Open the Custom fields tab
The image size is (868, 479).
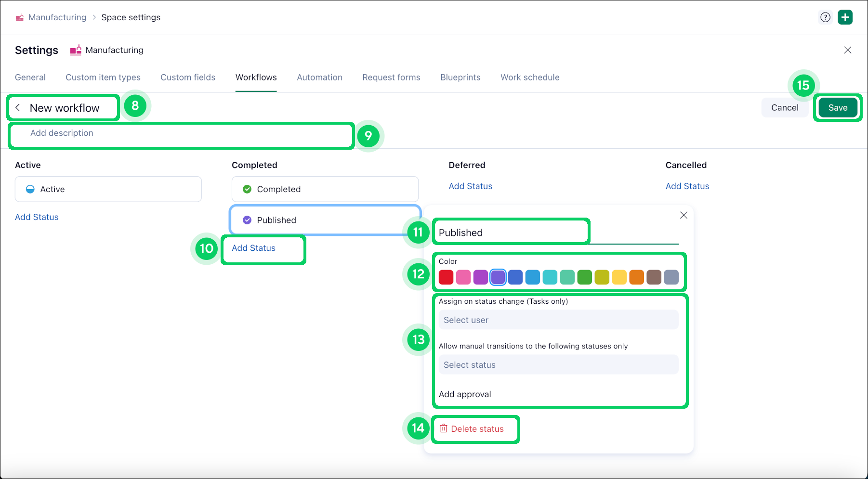point(188,78)
